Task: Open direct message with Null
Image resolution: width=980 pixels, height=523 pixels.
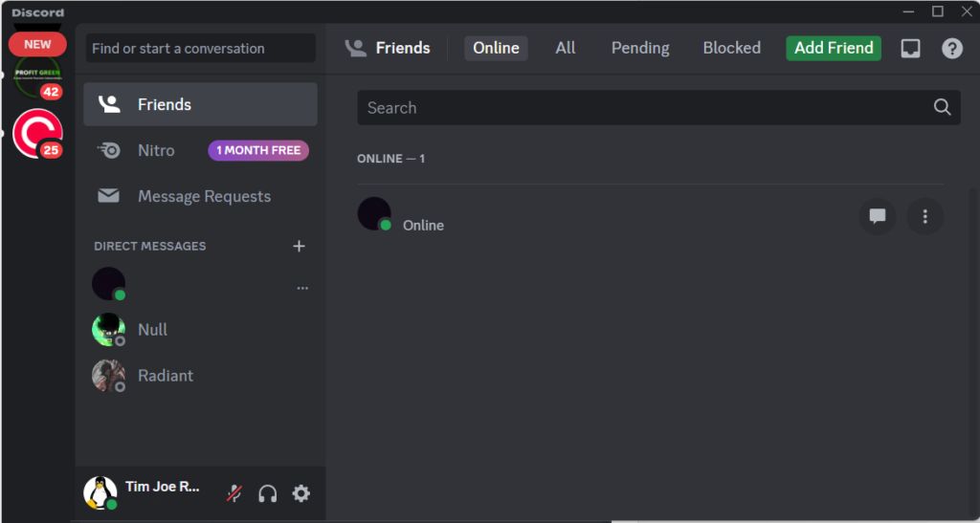Action: [200, 330]
